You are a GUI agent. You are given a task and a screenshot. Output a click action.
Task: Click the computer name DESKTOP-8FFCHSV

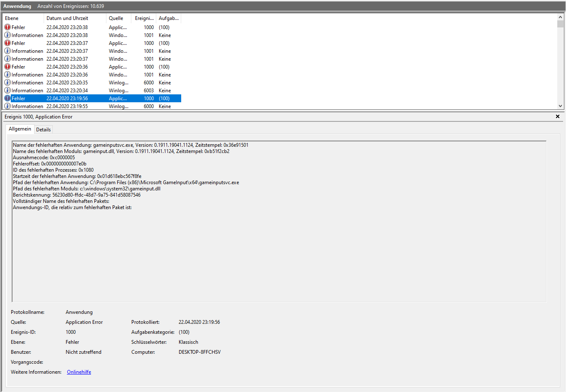199,352
